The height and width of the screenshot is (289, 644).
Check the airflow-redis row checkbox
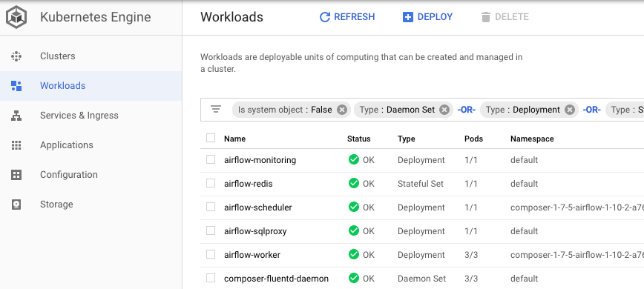(211, 183)
